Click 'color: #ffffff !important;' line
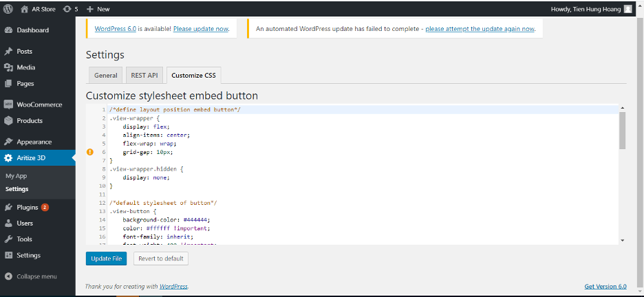Viewport: 644px width, 297px height. click(167, 228)
